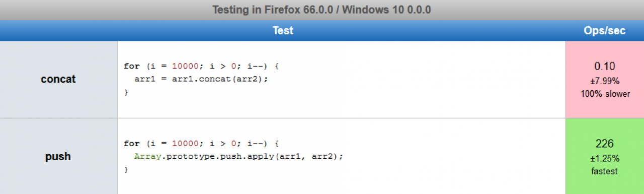This screenshot has height=194, width=644.
Task: Click the pink concat result cell
Action: [x=605, y=80]
